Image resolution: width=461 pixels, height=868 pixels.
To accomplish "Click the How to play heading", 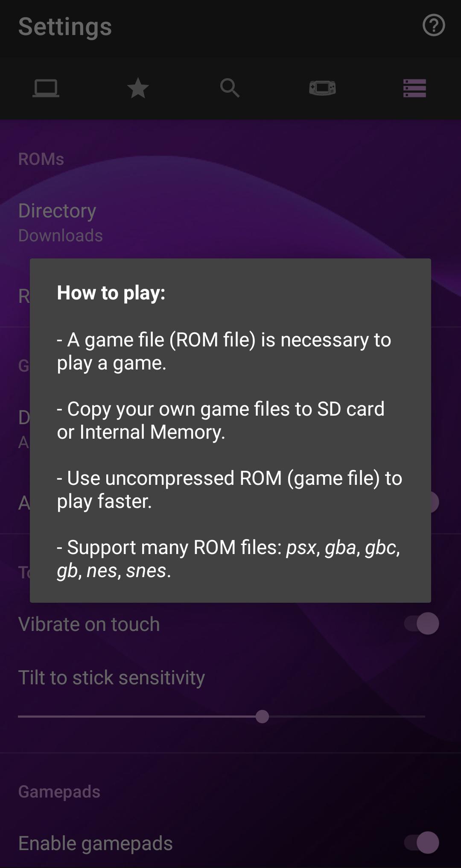I will (111, 293).
